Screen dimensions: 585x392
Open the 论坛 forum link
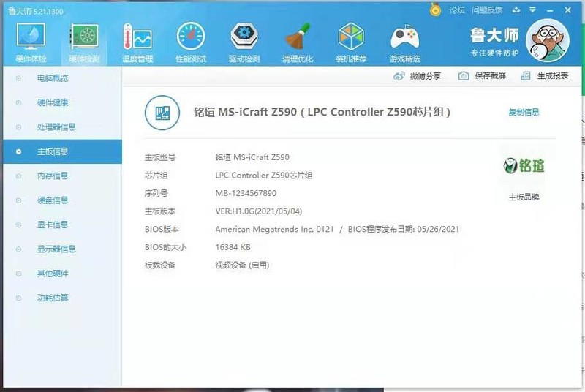456,10
